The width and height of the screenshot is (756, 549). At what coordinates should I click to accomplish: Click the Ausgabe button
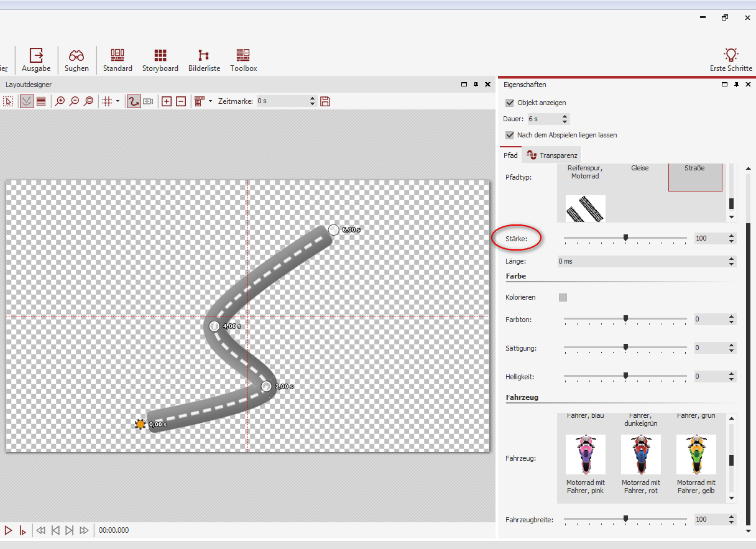click(36, 60)
